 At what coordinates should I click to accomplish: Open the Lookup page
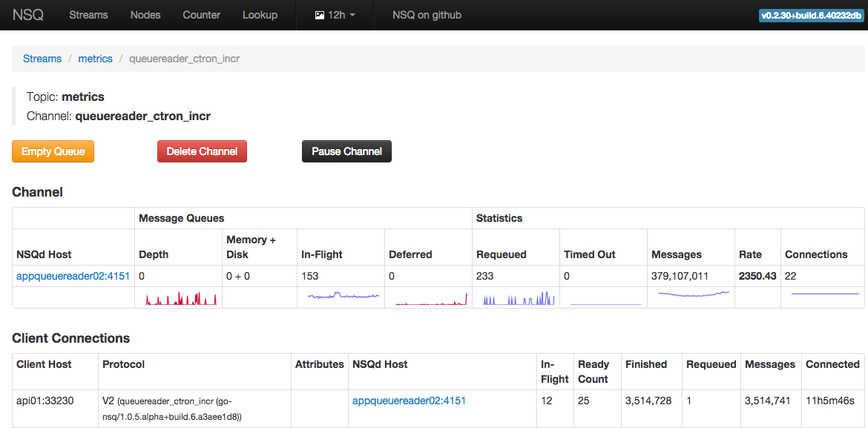point(260,15)
